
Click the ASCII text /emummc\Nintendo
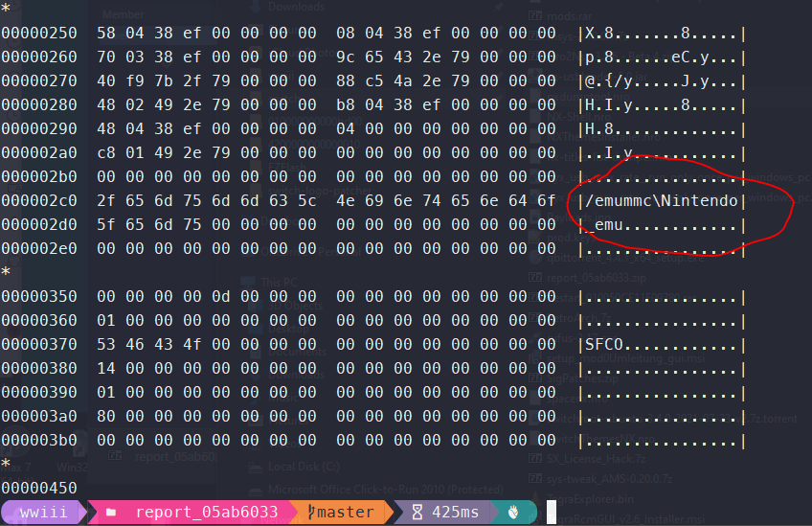[662, 201]
